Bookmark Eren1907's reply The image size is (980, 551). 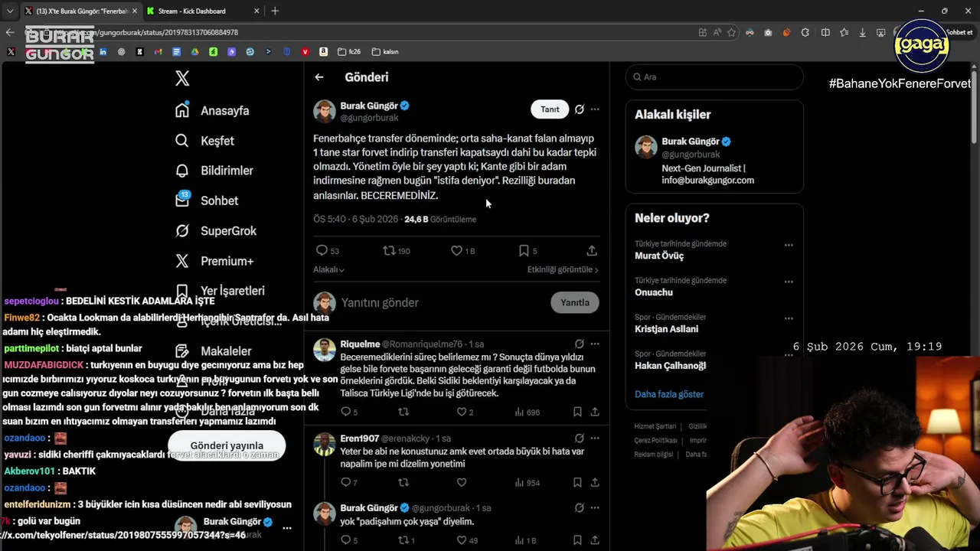coord(577,482)
